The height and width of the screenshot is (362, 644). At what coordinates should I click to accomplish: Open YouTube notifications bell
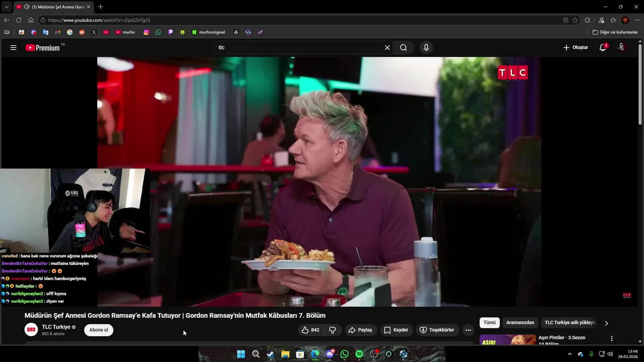[x=603, y=48]
